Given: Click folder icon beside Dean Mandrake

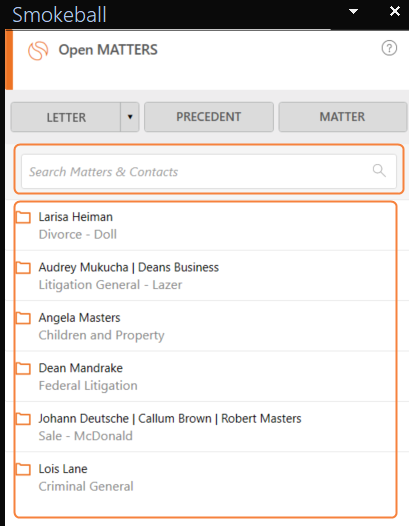Looking at the screenshot, I should [x=23, y=368].
